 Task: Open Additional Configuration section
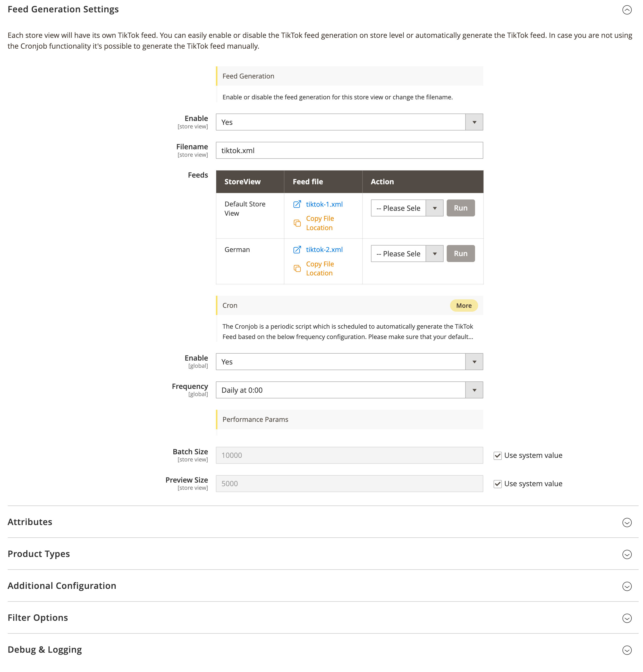(x=62, y=586)
